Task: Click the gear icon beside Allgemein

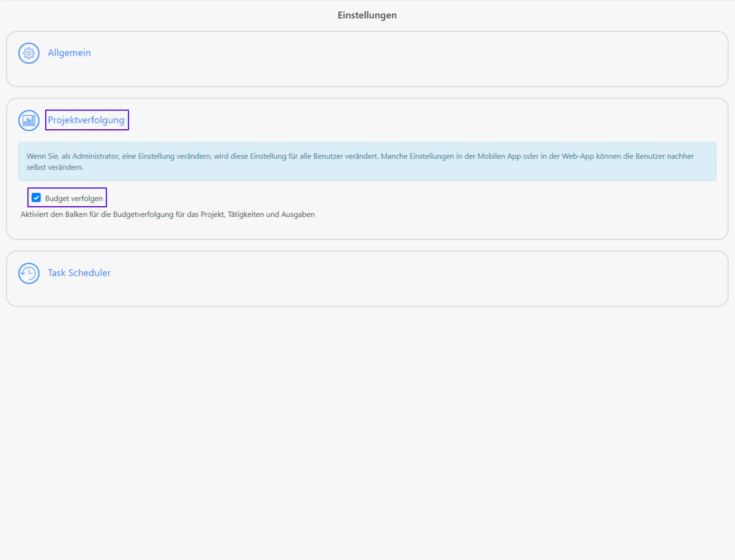Action: coord(29,53)
